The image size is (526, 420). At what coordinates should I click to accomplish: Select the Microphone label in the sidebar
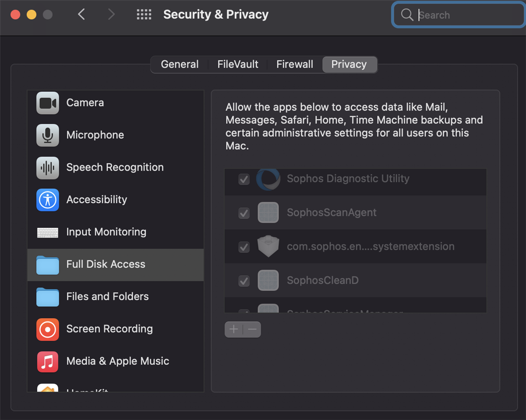[95, 135]
